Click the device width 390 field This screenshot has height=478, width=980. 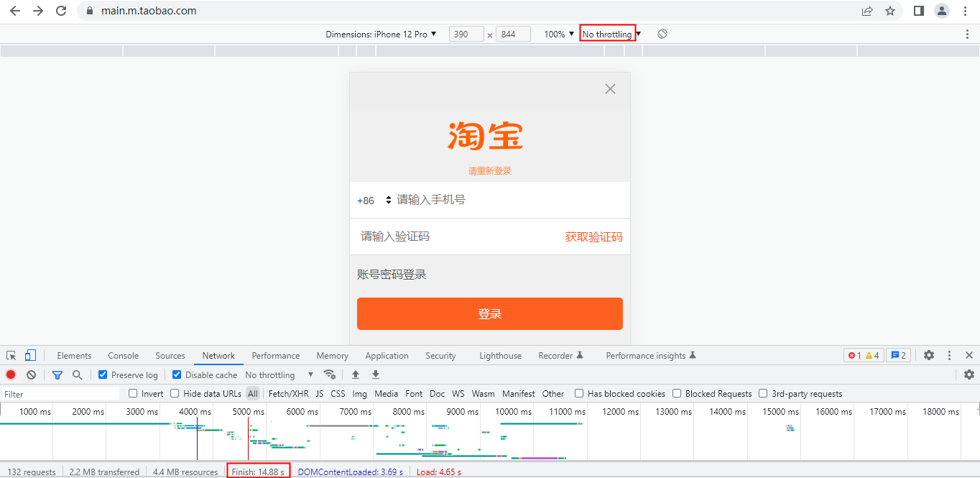[x=466, y=34]
